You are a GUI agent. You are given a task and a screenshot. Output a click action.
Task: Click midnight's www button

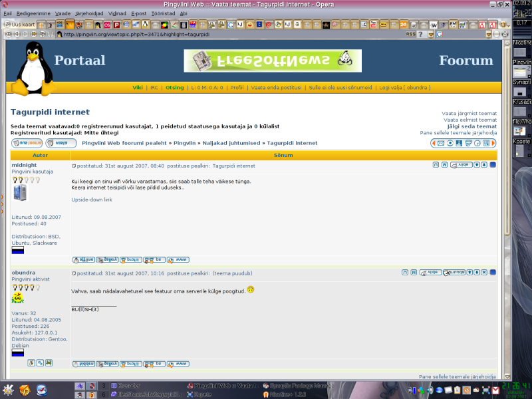[x=178, y=260]
